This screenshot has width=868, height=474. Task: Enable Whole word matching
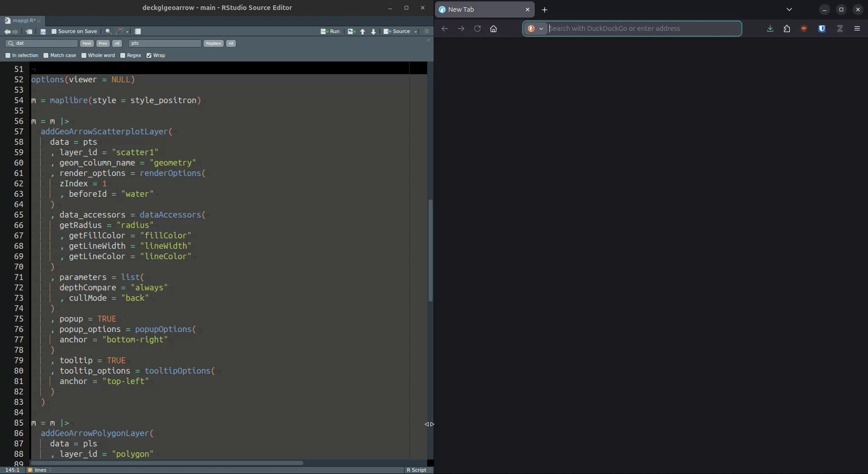point(84,56)
